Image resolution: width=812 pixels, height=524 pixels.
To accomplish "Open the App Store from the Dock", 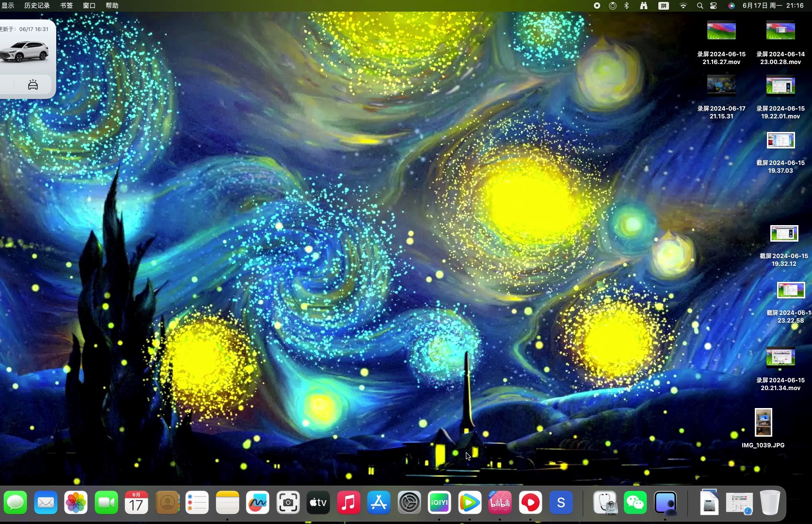I will click(x=379, y=503).
